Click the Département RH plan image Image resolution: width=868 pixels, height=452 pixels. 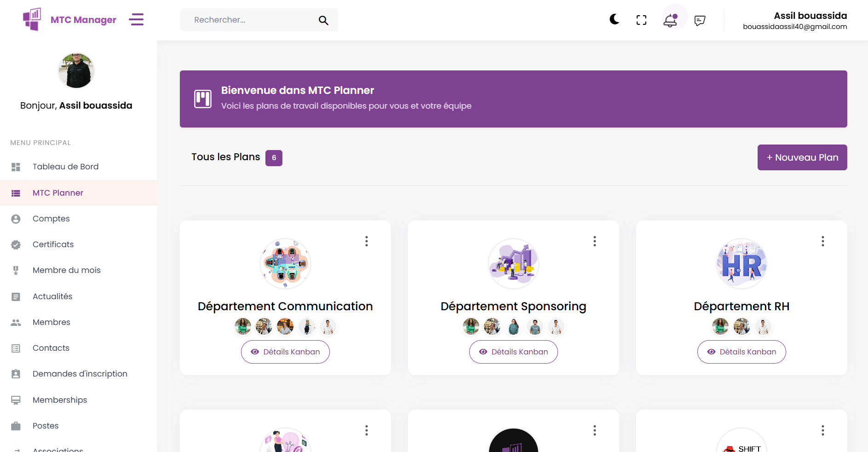[742, 264]
